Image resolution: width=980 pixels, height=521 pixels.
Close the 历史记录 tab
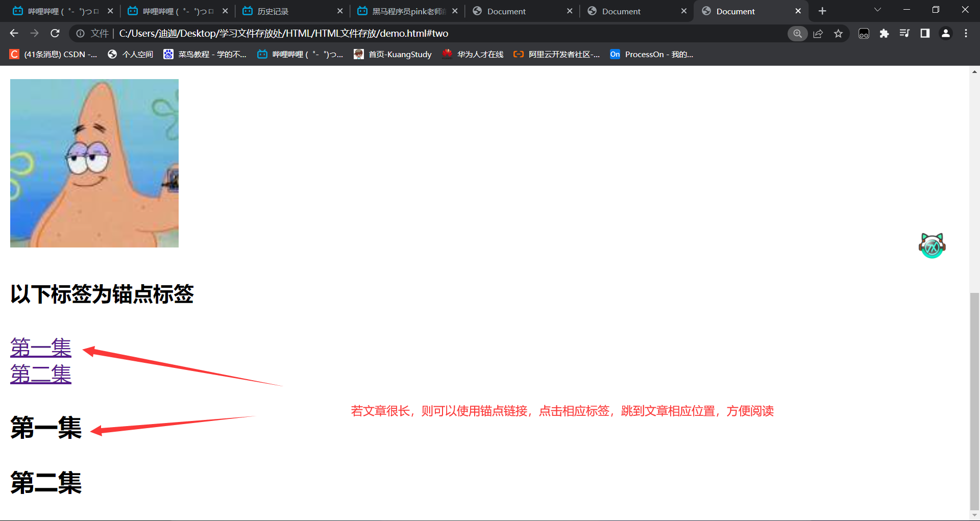(340, 11)
